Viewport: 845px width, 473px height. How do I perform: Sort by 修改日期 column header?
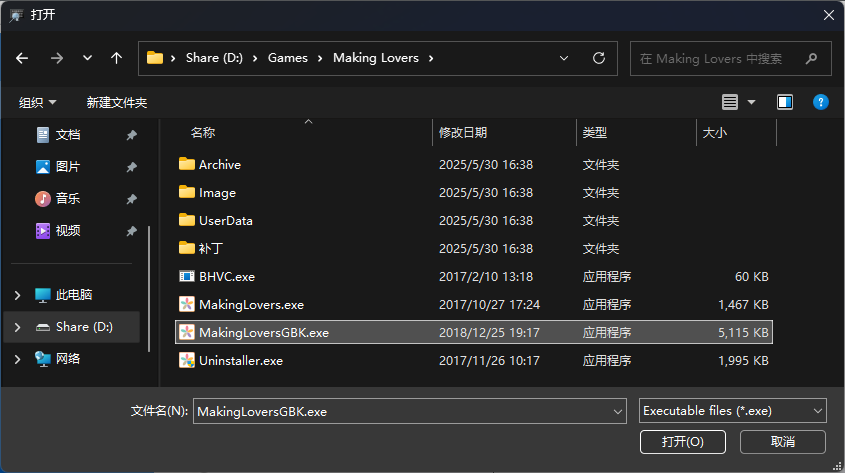462,133
